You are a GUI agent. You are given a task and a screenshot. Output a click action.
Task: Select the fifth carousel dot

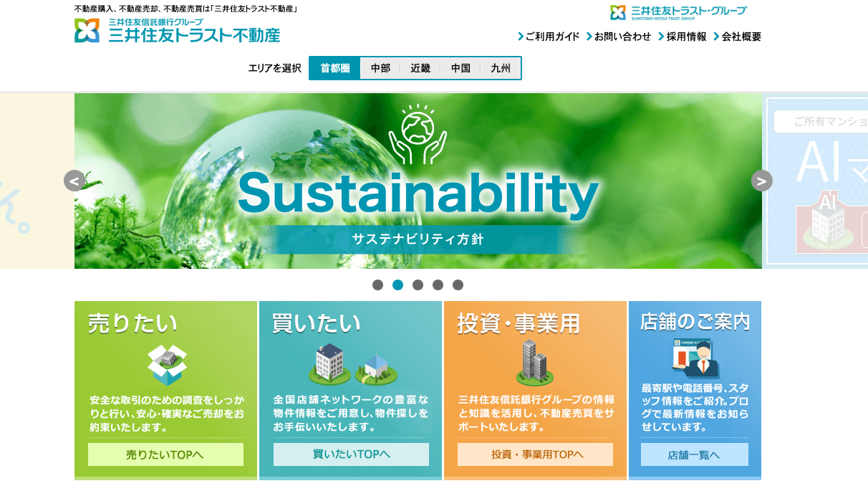coord(458,285)
